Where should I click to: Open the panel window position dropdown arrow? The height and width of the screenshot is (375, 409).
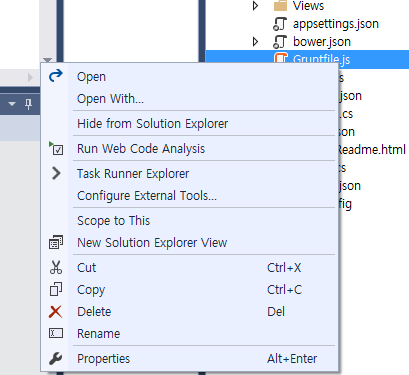click(x=12, y=104)
